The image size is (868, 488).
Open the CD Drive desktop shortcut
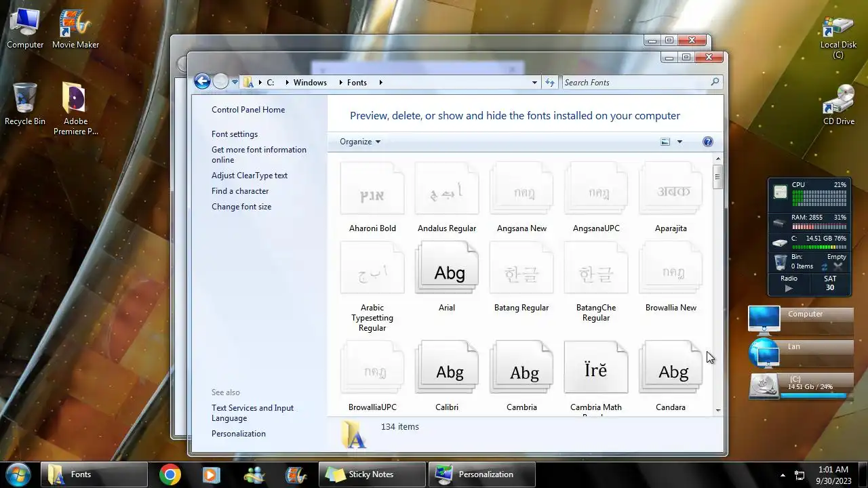pos(839,105)
